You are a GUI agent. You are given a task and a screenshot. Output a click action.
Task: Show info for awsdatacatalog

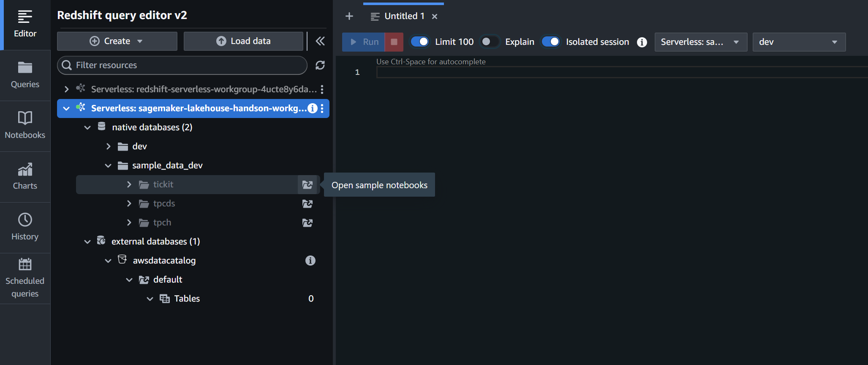(x=310, y=261)
